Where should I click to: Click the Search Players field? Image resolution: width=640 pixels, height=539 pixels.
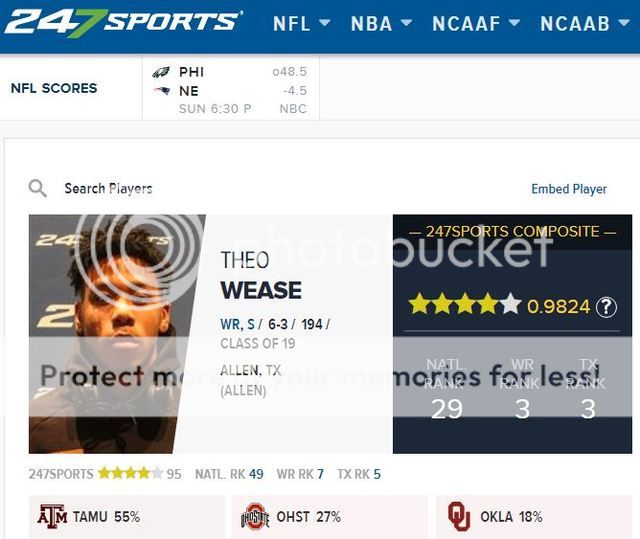[x=108, y=188]
